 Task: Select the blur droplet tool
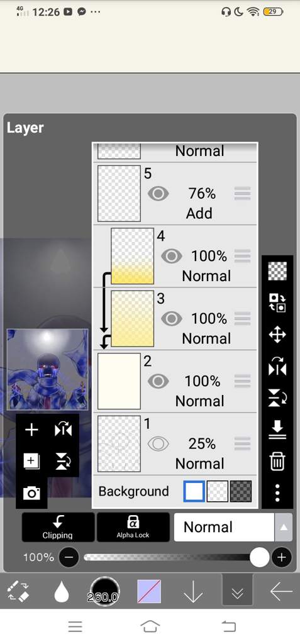click(x=62, y=592)
